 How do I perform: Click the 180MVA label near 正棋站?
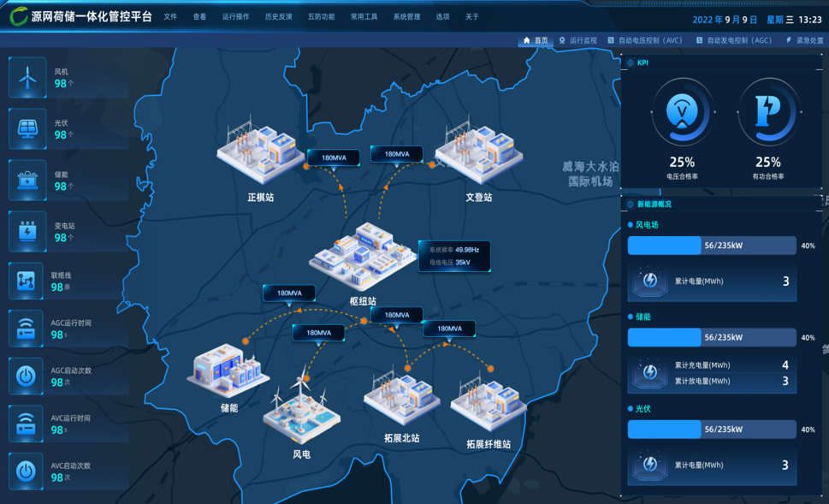(x=334, y=157)
